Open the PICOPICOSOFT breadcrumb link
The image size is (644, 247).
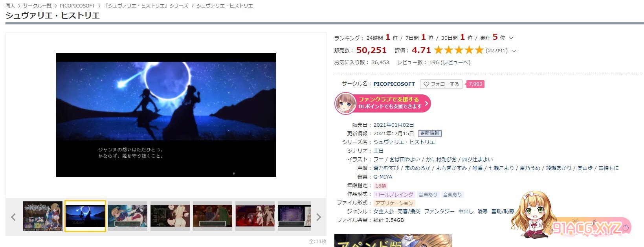pyautogui.click(x=77, y=6)
